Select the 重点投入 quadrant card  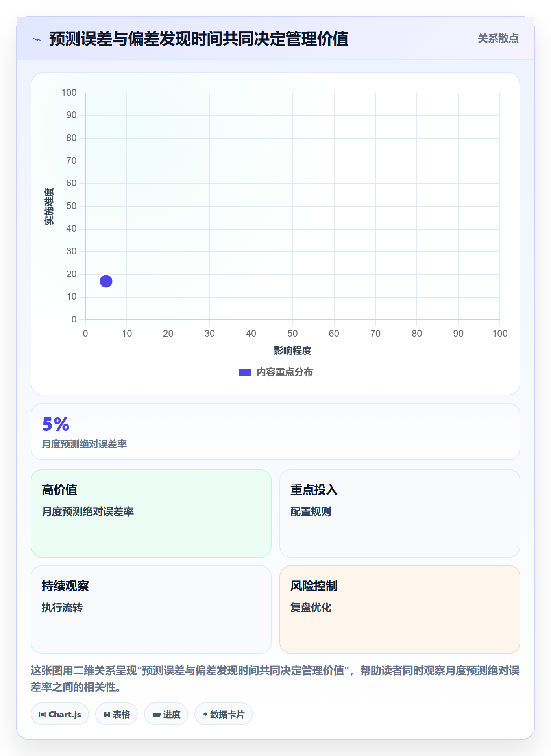(400, 513)
